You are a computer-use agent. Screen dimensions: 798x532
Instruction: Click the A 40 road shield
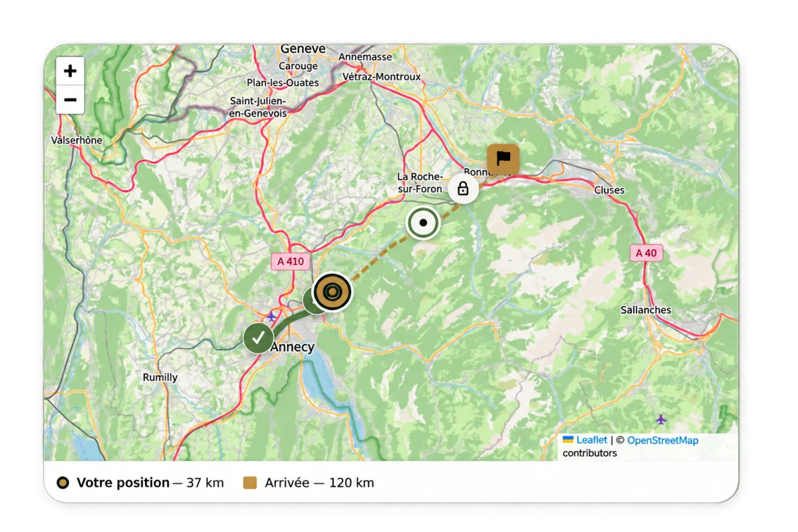(x=646, y=253)
